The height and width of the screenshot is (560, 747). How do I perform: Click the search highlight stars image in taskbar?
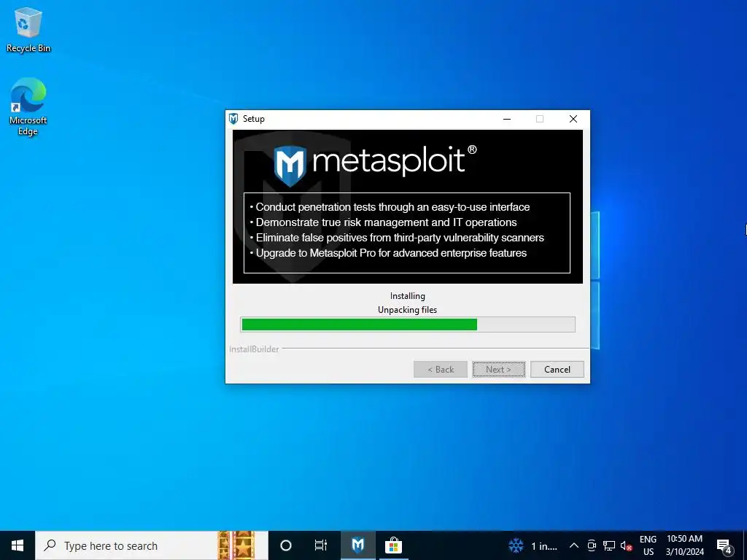tap(236, 545)
